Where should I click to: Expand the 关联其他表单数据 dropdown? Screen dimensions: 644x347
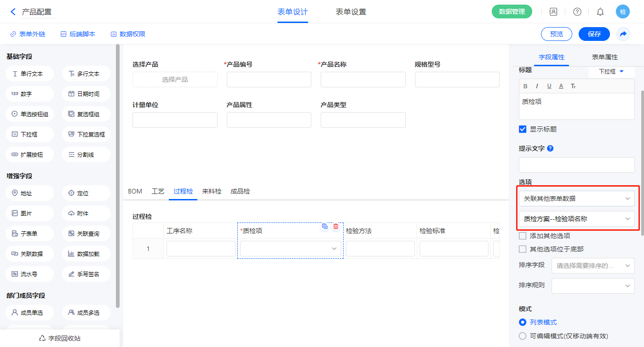(x=576, y=199)
